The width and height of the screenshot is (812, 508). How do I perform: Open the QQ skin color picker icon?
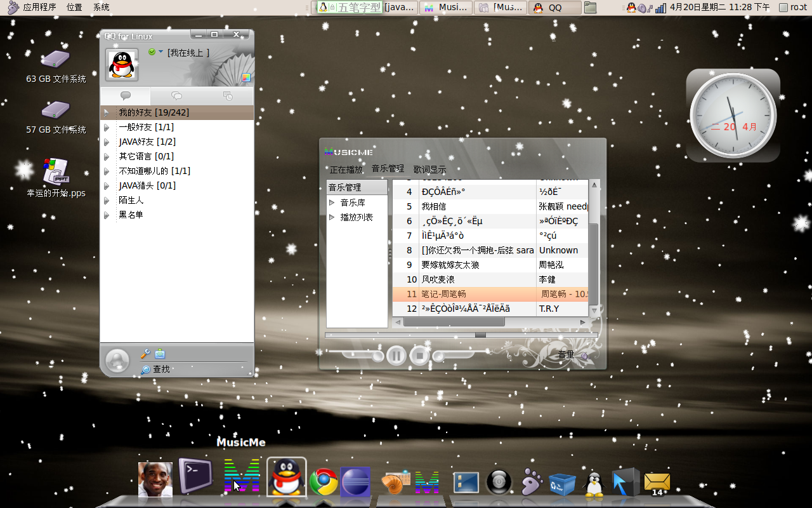[x=246, y=78]
